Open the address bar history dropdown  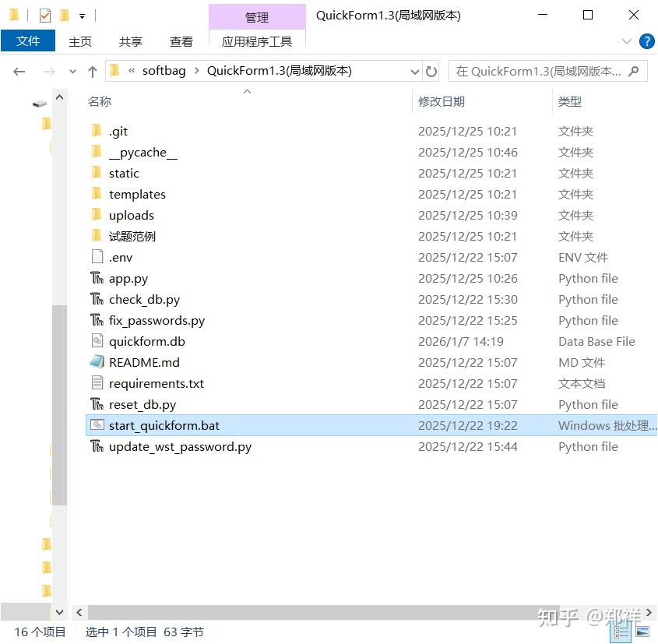[414, 72]
